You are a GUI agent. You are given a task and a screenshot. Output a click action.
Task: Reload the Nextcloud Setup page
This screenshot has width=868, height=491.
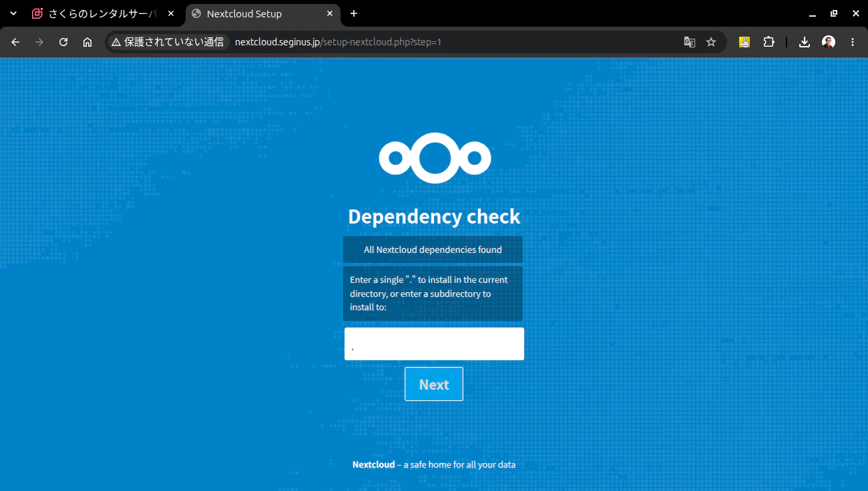pos(63,42)
